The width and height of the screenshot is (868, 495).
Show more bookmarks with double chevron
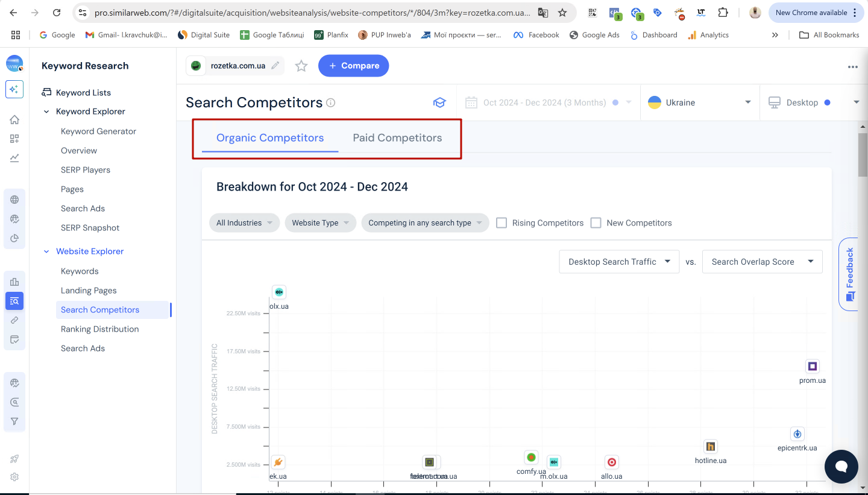tap(775, 35)
